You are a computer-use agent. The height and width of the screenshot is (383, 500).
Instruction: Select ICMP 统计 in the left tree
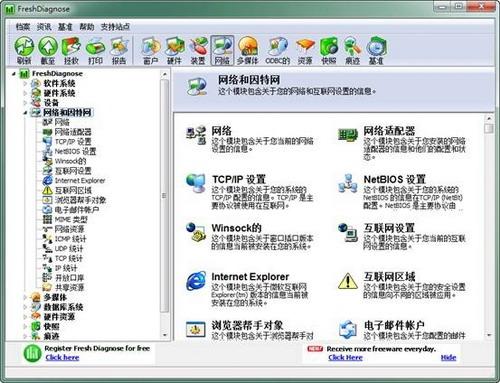click(70, 239)
